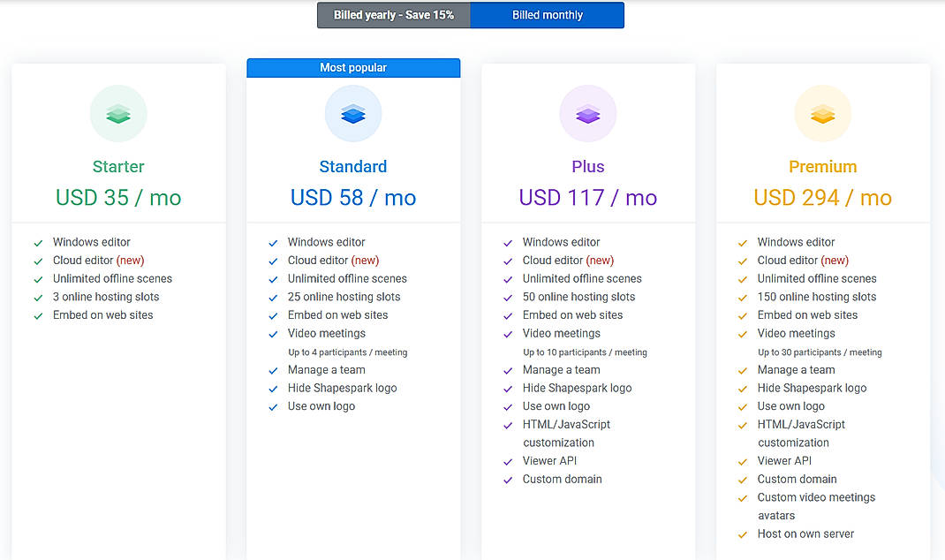Click Plus plan's Viewer API checkmark
This screenshot has width=945, height=560.
point(508,462)
